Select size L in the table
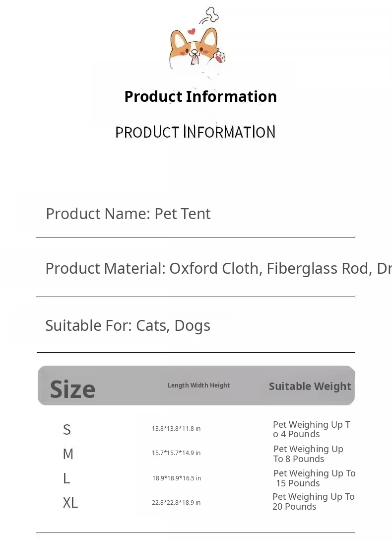Screen dimensions: 392x541 click(66, 478)
